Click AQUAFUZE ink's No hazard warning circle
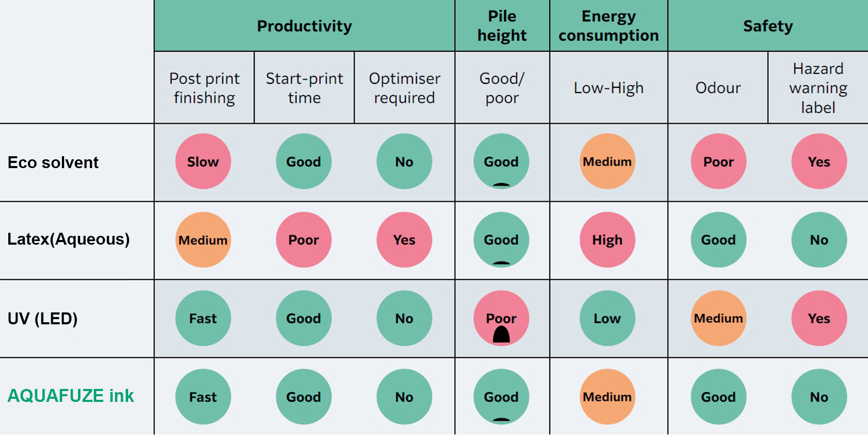Viewport: 868px width, 435px height. click(819, 397)
